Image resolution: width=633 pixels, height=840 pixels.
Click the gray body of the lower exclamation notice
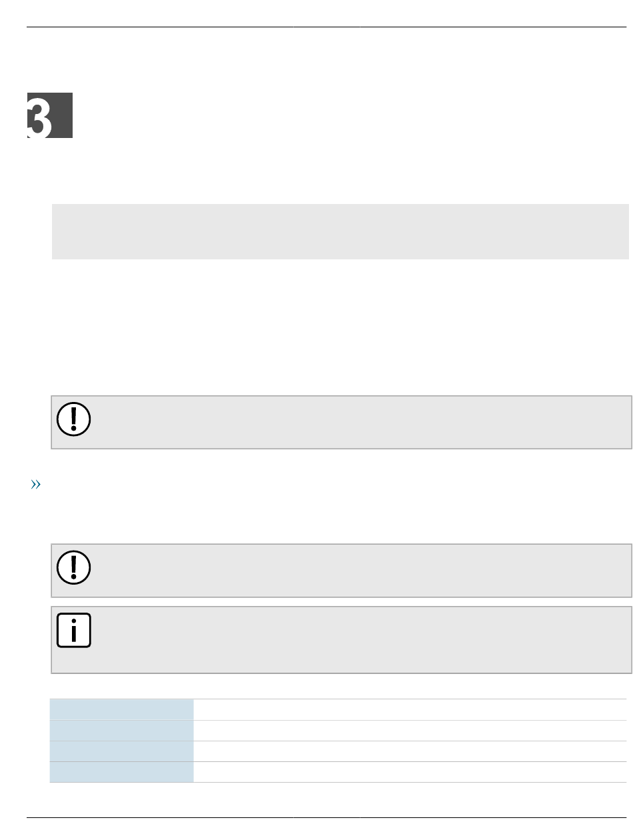pyautogui.click(x=360, y=570)
